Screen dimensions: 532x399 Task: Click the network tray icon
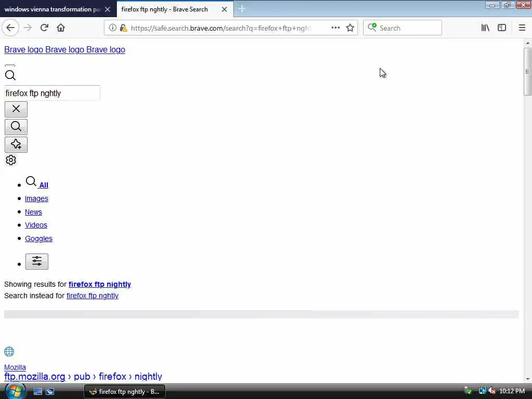click(482, 391)
